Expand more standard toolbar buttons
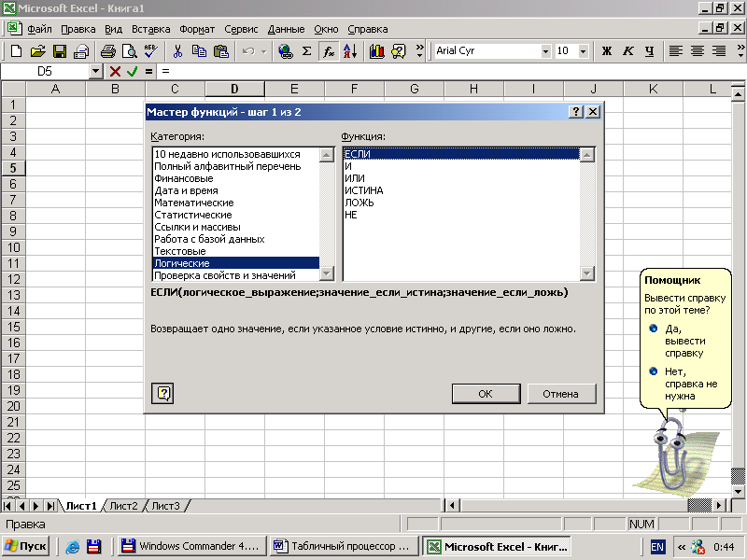 tap(419, 51)
